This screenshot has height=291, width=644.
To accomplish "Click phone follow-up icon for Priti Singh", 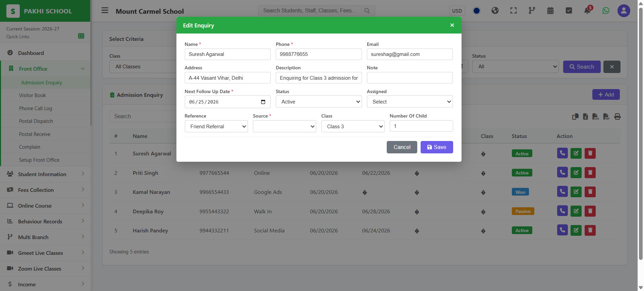I will pyautogui.click(x=562, y=172).
